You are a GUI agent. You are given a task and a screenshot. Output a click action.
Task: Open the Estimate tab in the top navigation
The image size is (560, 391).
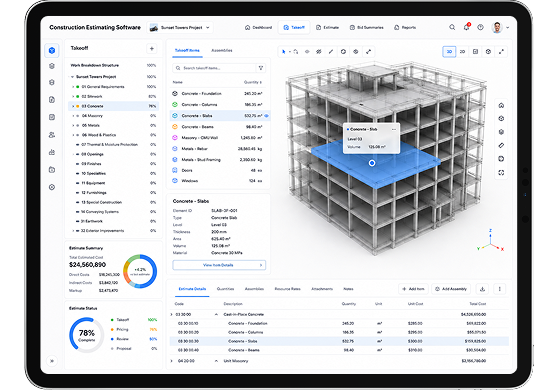(328, 27)
